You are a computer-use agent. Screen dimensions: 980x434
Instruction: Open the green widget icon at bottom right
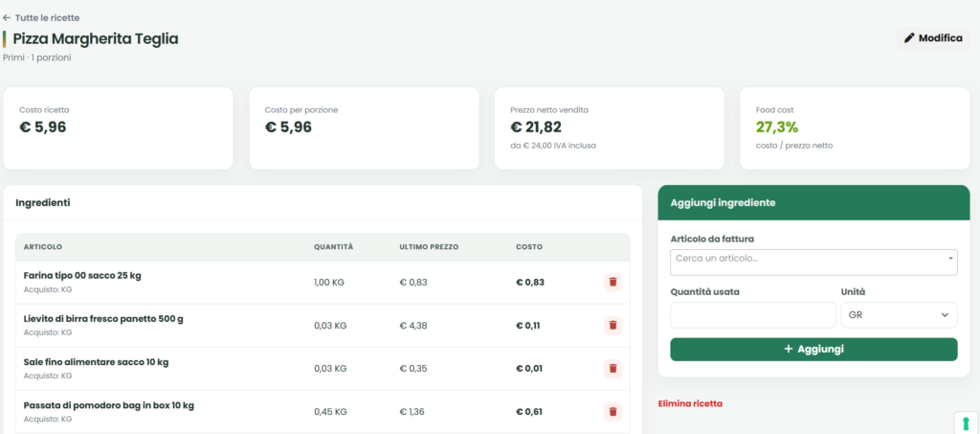(x=967, y=423)
